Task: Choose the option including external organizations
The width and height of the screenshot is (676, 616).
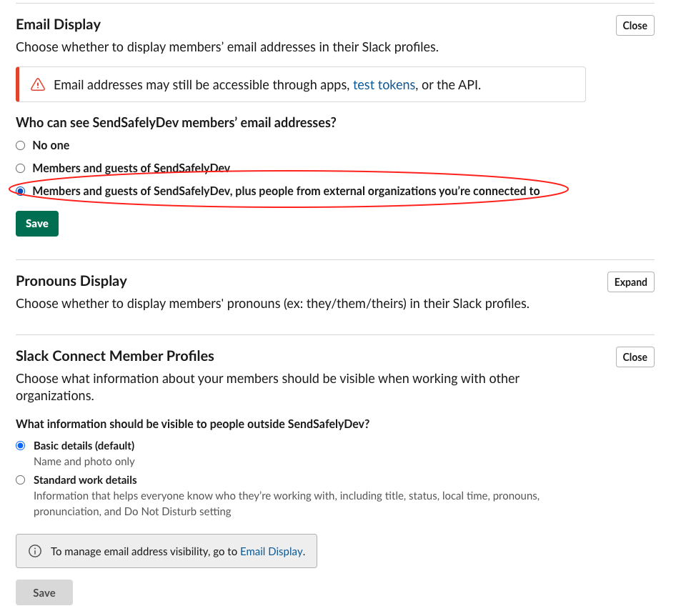Action: [21, 192]
